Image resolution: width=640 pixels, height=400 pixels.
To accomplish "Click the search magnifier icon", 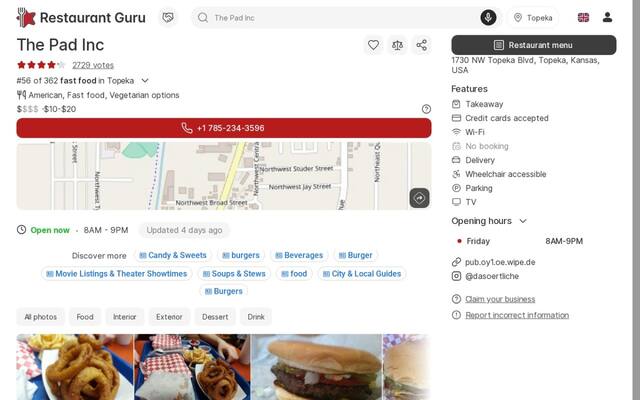I will pos(202,18).
